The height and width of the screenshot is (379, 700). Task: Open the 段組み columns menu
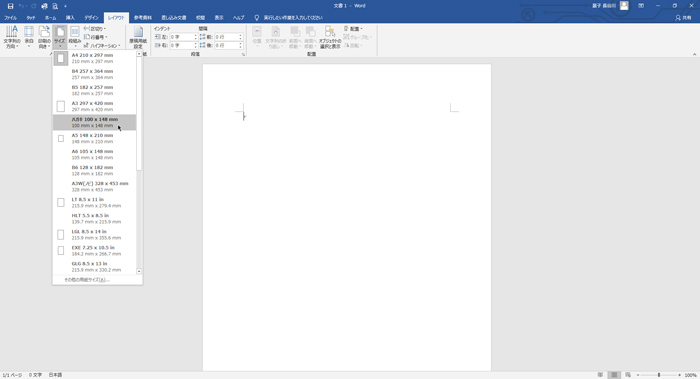[75, 37]
